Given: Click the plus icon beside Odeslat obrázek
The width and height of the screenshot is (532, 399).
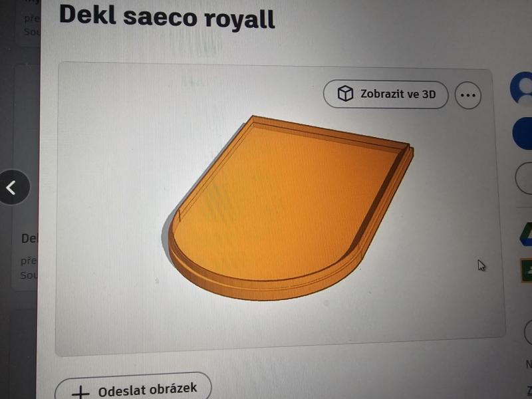Looking at the screenshot, I should pyautogui.click(x=80, y=393).
